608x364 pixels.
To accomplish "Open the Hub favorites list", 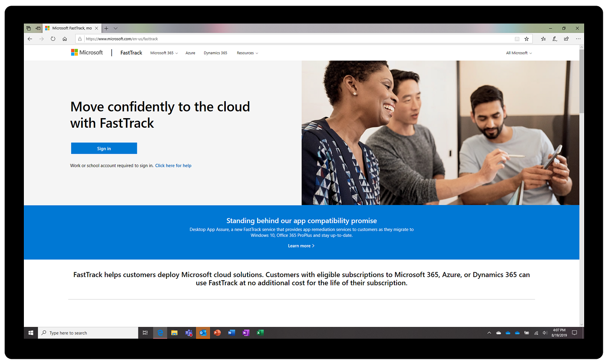I will 543,39.
